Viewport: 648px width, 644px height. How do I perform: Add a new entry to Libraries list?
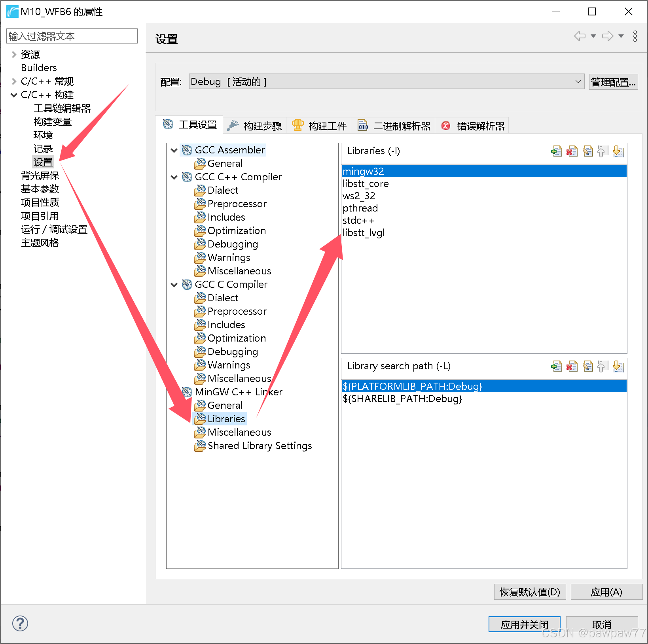(x=557, y=151)
